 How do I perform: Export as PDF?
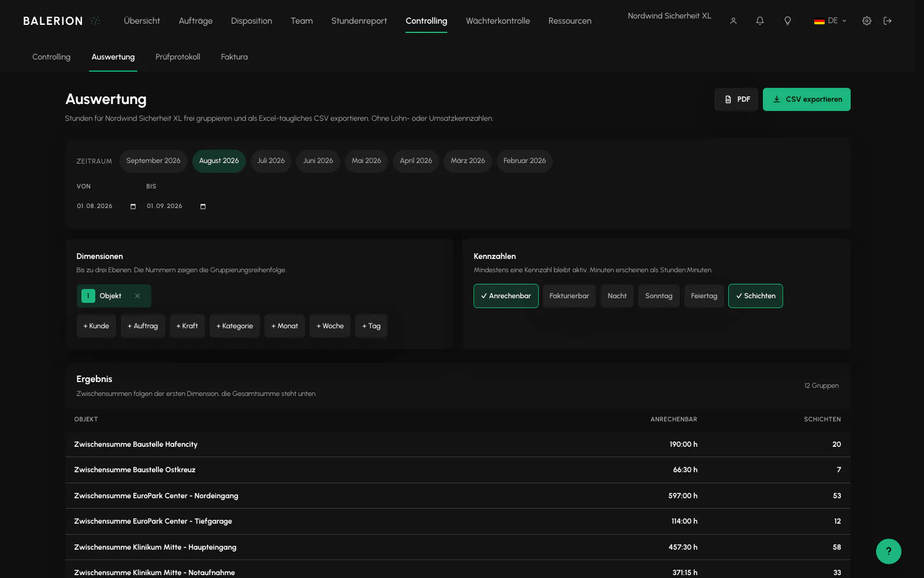(x=736, y=99)
